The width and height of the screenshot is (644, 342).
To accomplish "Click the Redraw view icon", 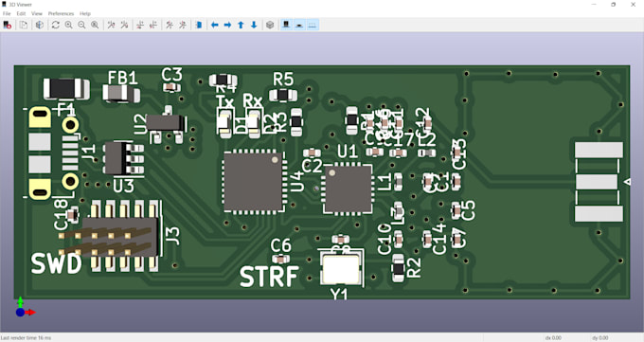I will [56, 25].
